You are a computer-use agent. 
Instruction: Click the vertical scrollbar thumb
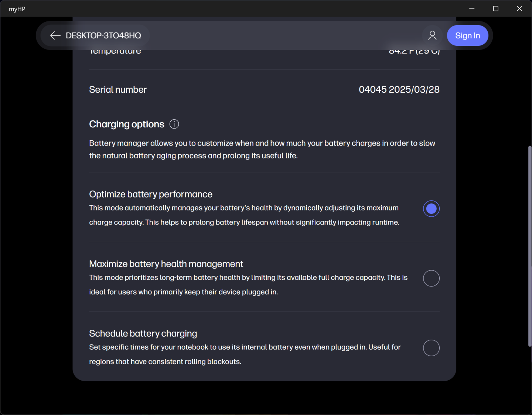(530, 246)
